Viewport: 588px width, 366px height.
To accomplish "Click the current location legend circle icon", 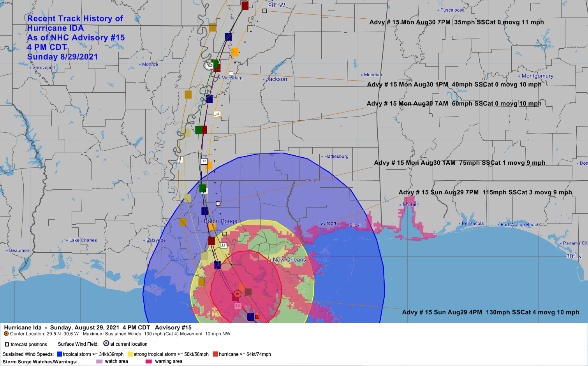I will [x=106, y=343].
